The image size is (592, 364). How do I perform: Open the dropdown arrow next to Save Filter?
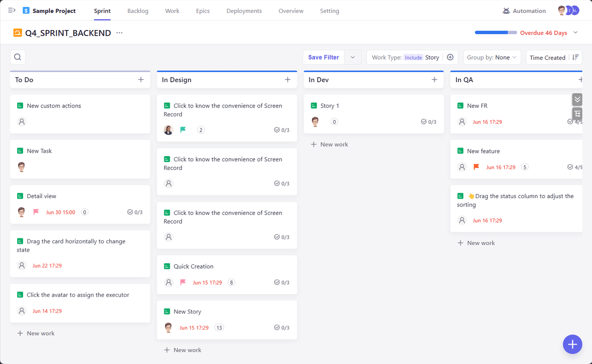coord(352,57)
